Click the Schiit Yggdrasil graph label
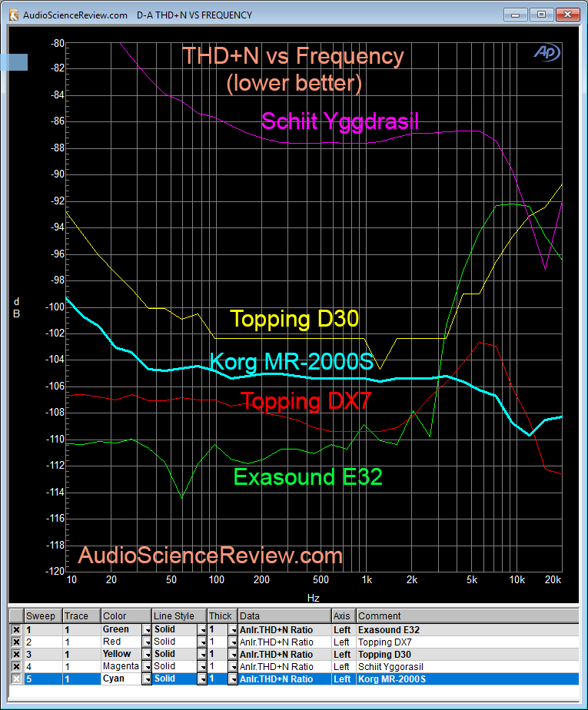This screenshot has height=710, width=588. pos(340,121)
